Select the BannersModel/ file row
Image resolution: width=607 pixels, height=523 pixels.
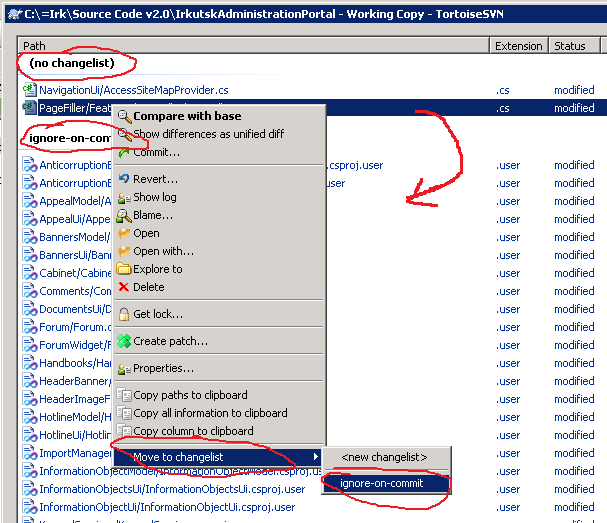tap(314, 237)
